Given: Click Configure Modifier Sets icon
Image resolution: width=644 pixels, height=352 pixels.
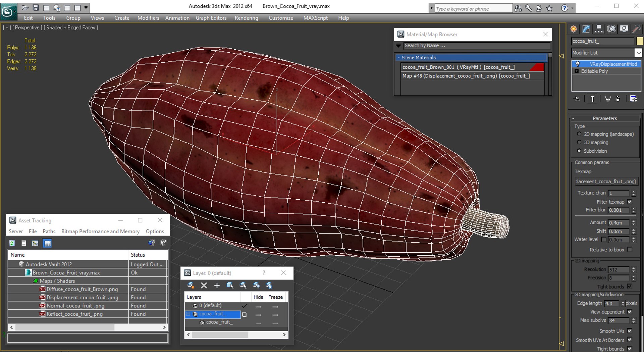Looking at the screenshot, I should pyautogui.click(x=633, y=99).
